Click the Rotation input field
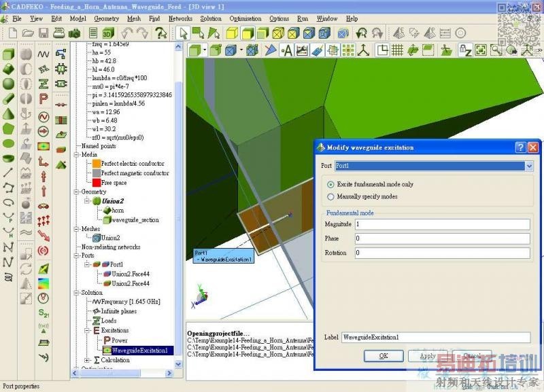Image resolution: width=544 pixels, height=392 pixels. [x=443, y=253]
